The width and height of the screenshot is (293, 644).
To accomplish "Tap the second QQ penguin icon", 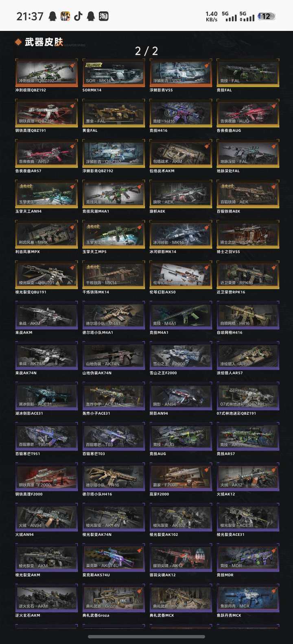I will tap(91, 16).
